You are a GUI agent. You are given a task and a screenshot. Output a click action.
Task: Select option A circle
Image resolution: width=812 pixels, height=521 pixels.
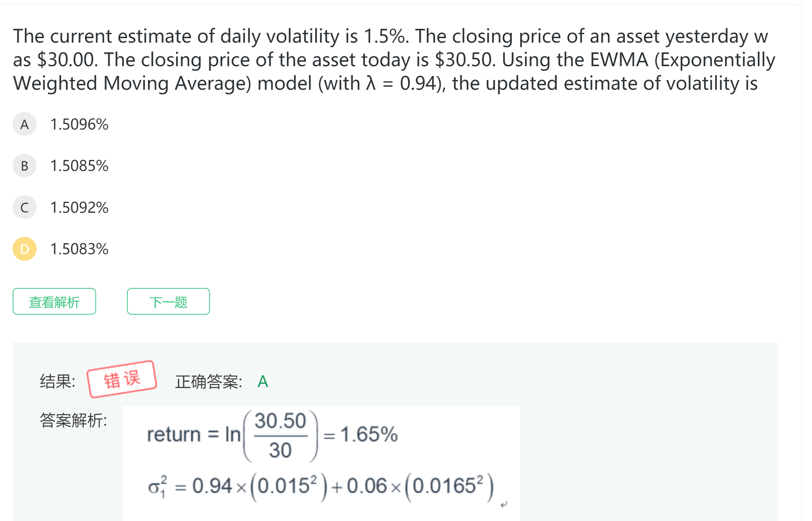coord(24,124)
